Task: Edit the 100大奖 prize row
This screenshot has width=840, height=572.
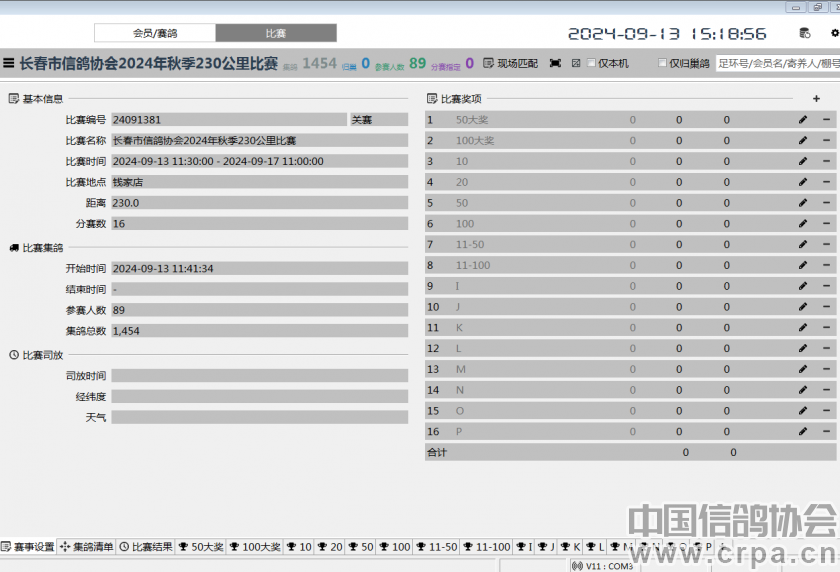Action: coord(802,140)
